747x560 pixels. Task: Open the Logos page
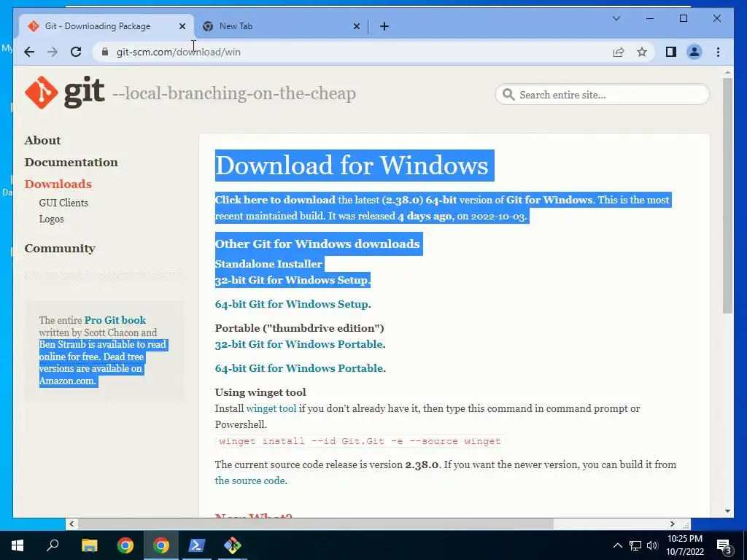(51, 219)
